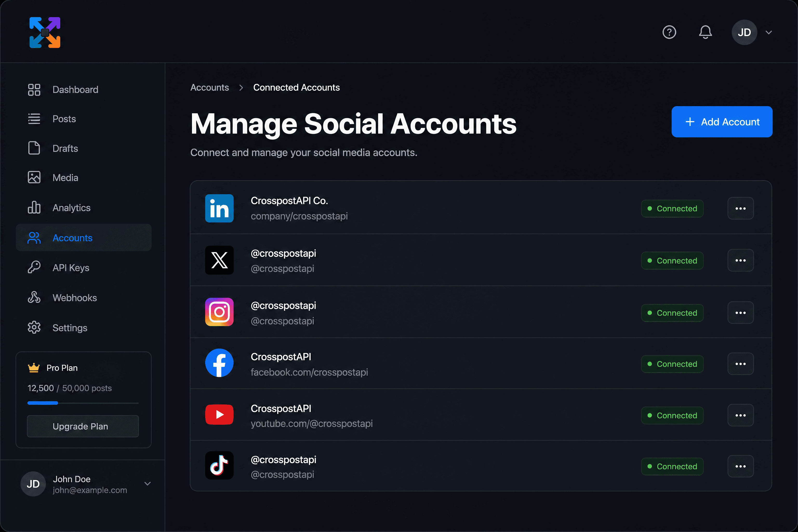Open more options for the LinkedIn account

click(740, 208)
